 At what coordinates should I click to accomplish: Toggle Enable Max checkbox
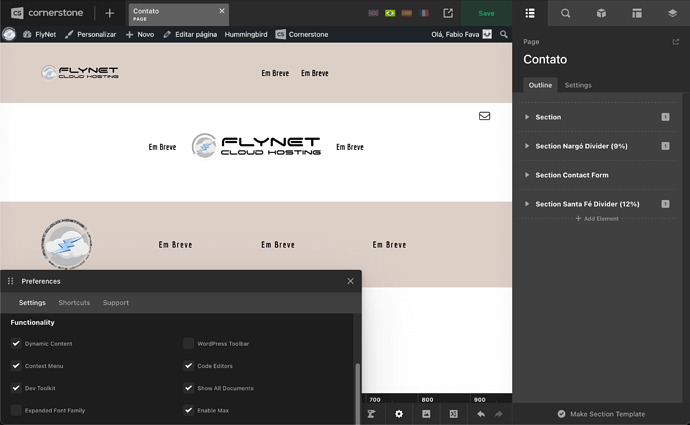(x=188, y=410)
